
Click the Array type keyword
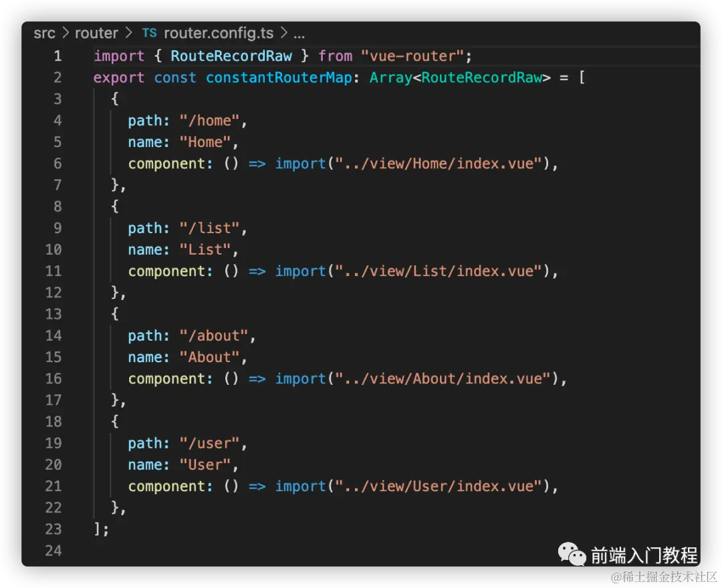coord(391,78)
